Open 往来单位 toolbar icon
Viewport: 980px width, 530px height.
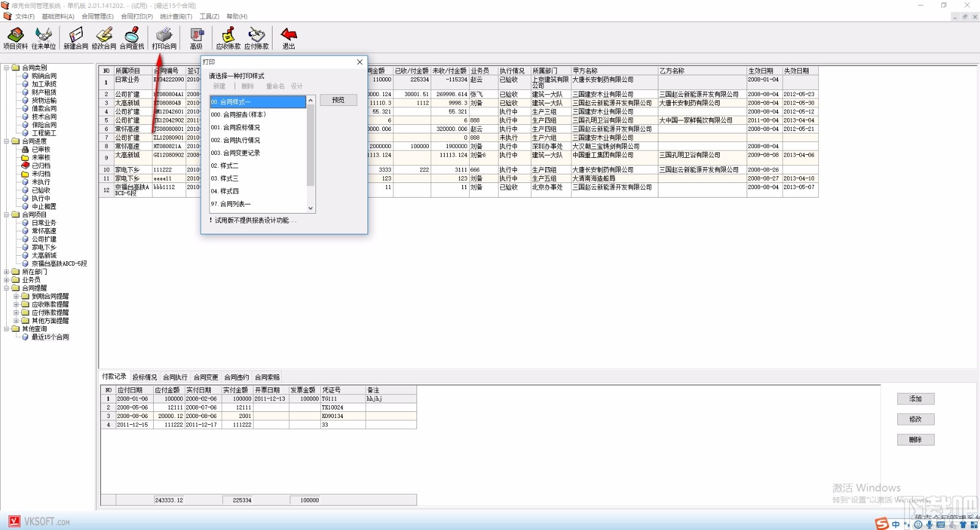(43, 38)
